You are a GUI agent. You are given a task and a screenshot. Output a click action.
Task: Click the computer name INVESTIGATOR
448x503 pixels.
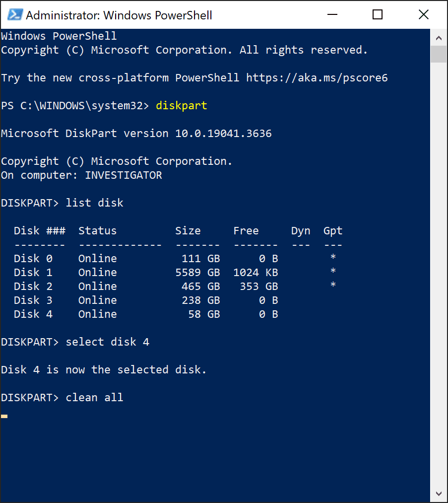click(124, 175)
